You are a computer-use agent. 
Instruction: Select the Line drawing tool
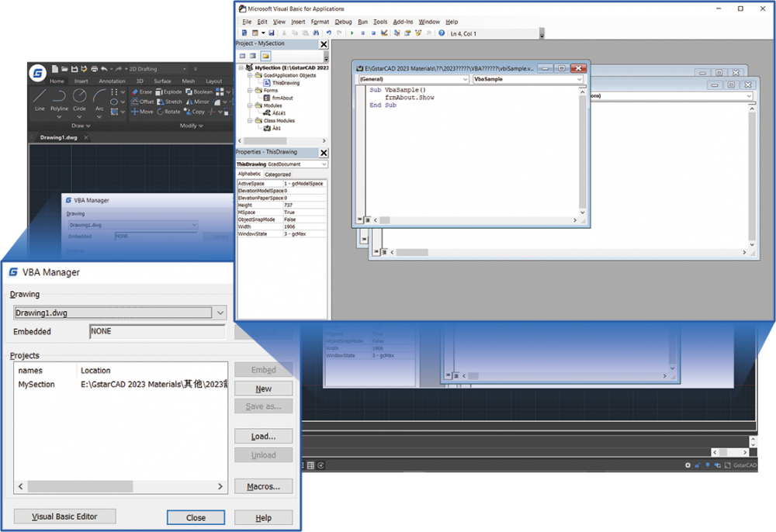click(40, 99)
